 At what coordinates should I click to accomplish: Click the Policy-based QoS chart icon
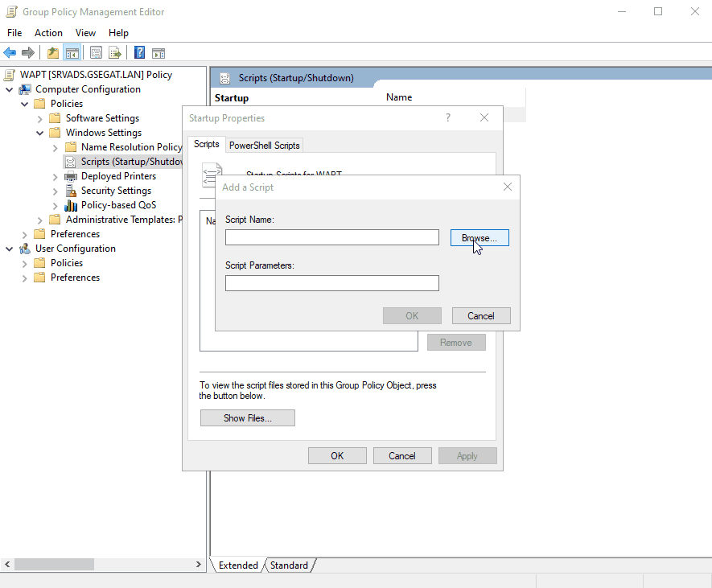point(71,205)
